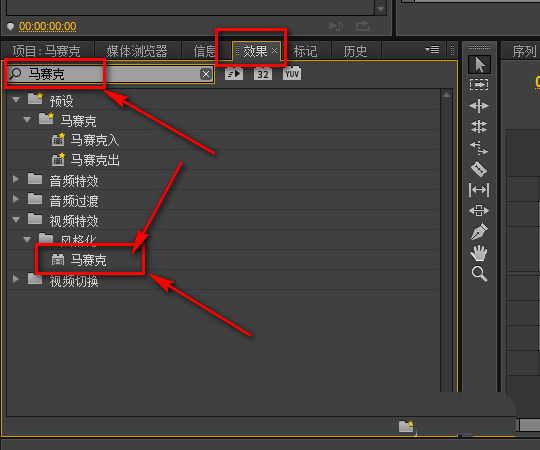Select the Track Select tool
540x450 pixels.
[479, 84]
